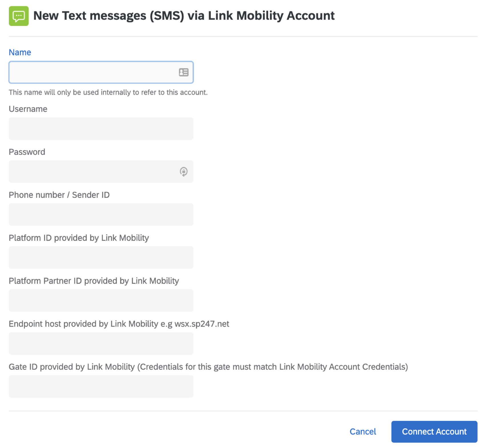
Task: Click the Connect Account button
Action: pyautogui.click(x=434, y=431)
